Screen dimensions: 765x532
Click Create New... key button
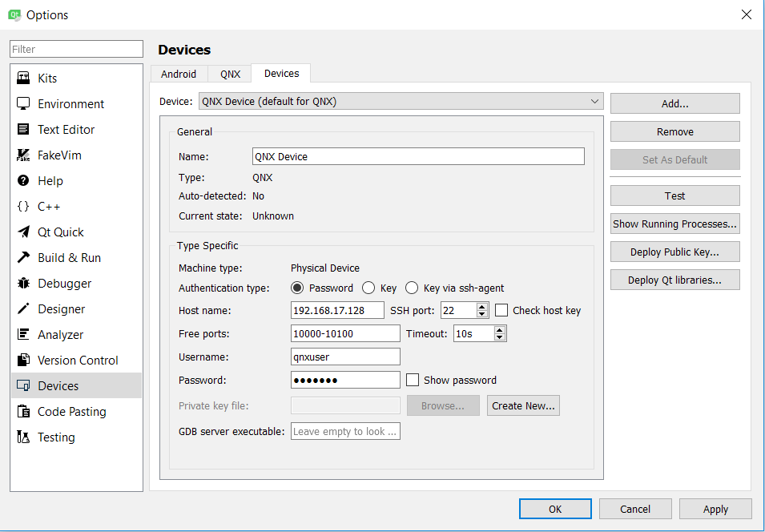point(523,405)
